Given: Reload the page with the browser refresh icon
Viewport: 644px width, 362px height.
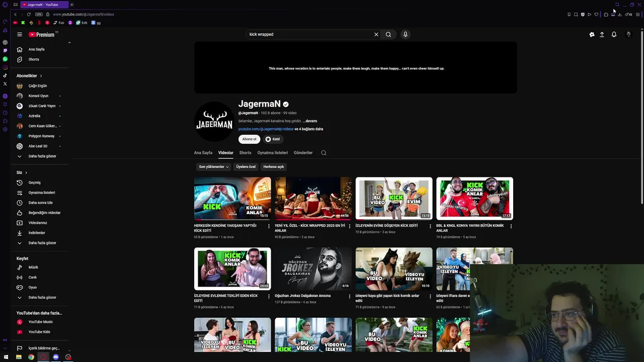Looking at the screenshot, I should [29, 14].
